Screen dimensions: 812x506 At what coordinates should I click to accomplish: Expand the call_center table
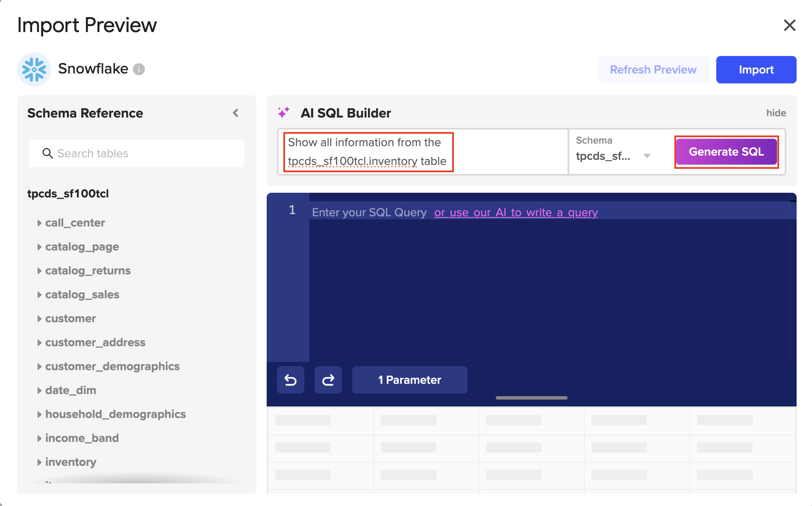point(39,223)
